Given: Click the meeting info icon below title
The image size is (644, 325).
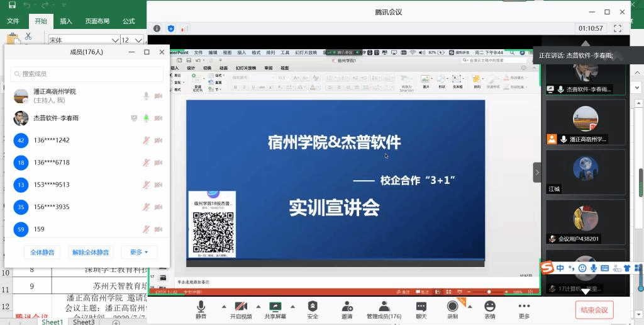Looking at the screenshot, I should pyautogui.click(x=157, y=28).
